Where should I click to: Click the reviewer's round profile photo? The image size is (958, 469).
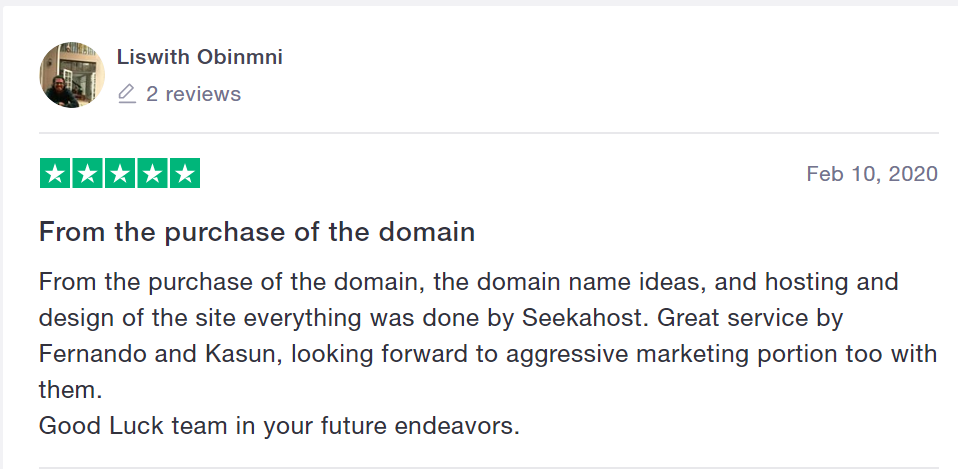[x=72, y=75]
